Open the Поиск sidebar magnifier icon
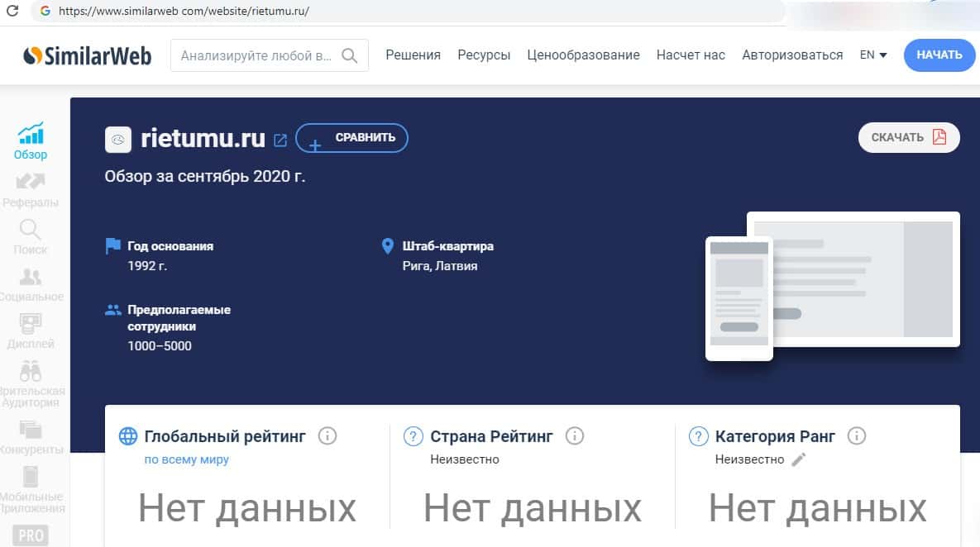Viewport: 980px width, 547px height. (x=30, y=229)
